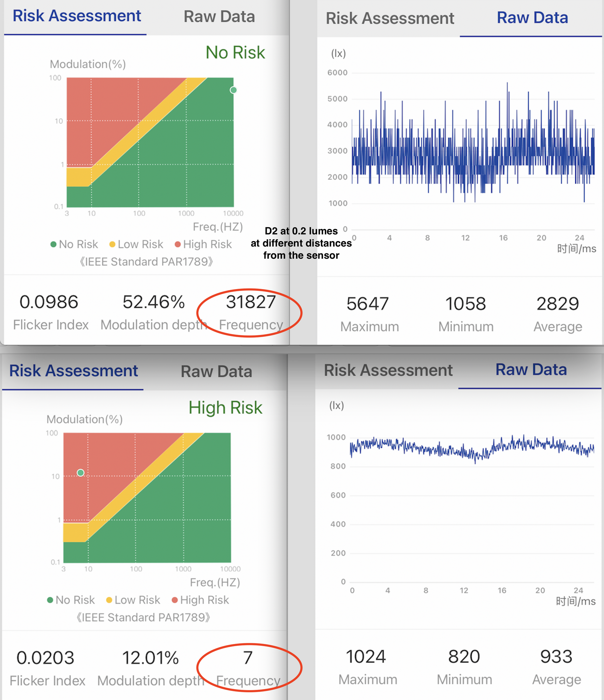Click the bottom chart's No Risk legend dot
604x700 pixels.
50,600
